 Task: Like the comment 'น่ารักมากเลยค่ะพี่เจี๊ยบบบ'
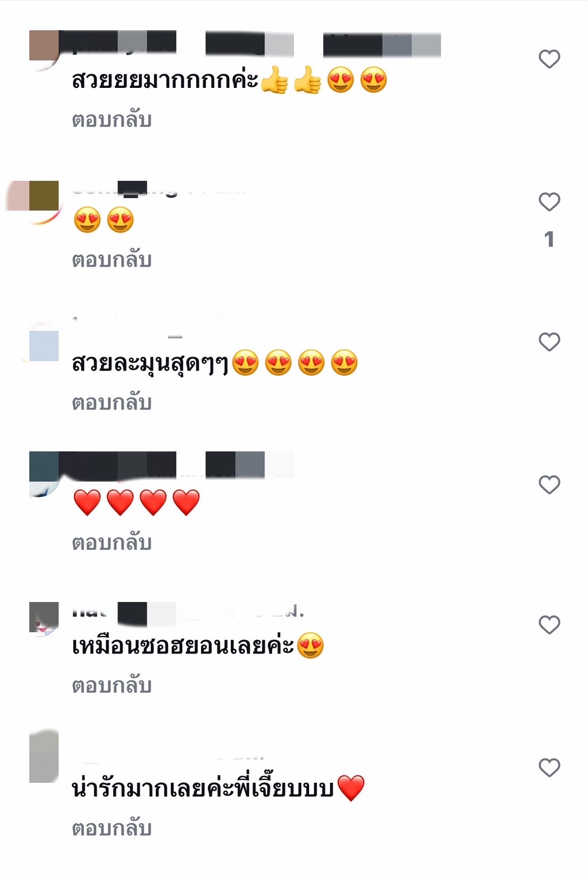click(x=549, y=767)
